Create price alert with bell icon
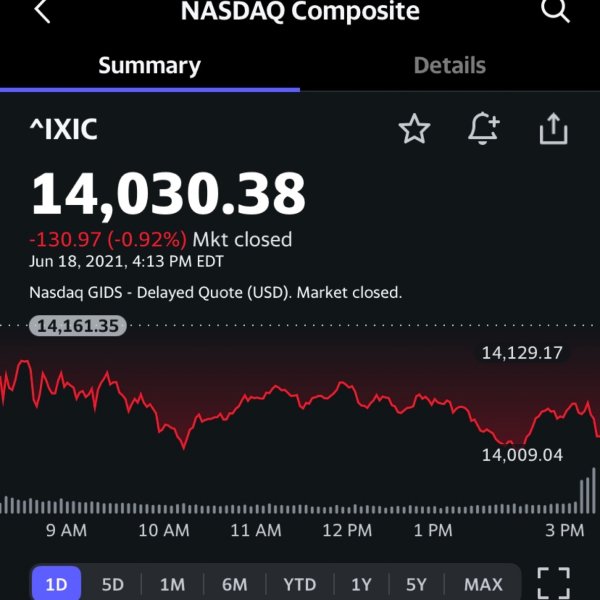600x600 pixels. click(484, 128)
